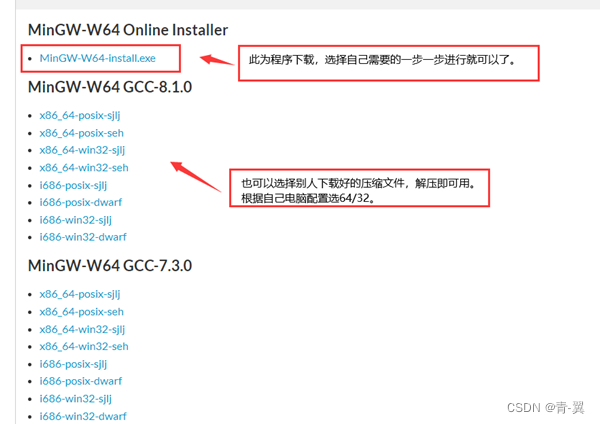Click the MinGW-W64 GCC-7.3.0 heading
600x424 pixels.
pos(110,266)
